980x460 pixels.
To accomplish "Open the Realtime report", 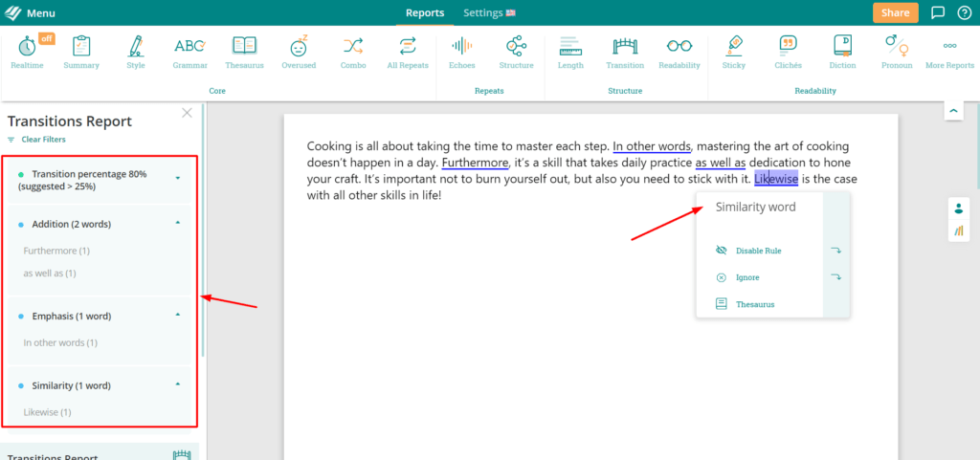I will pos(27,52).
